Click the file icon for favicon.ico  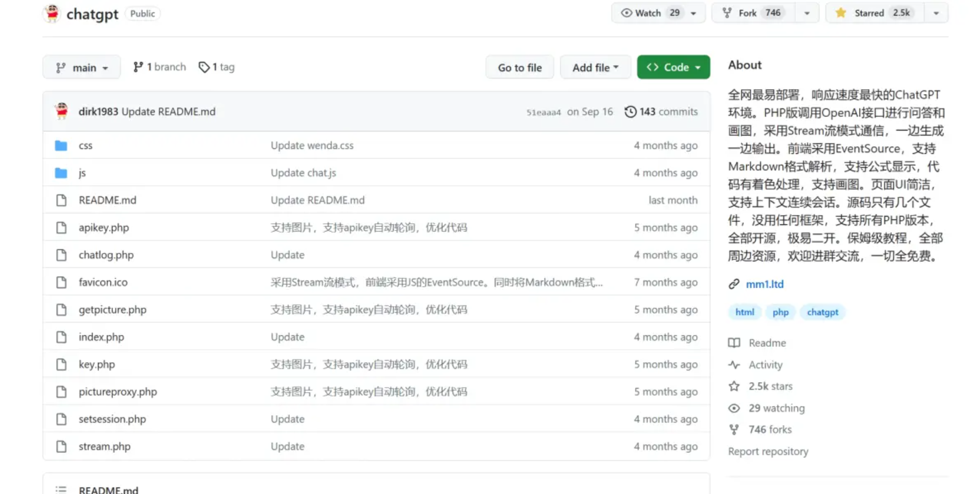tap(61, 282)
